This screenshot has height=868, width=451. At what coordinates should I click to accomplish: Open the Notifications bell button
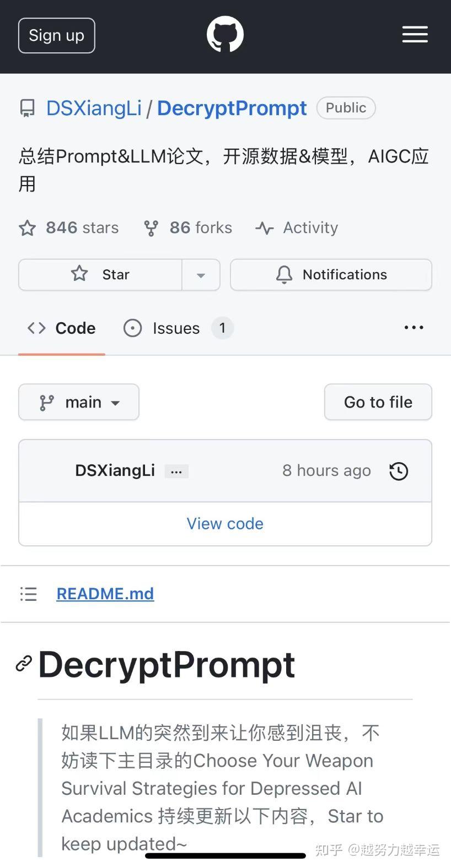pos(331,274)
